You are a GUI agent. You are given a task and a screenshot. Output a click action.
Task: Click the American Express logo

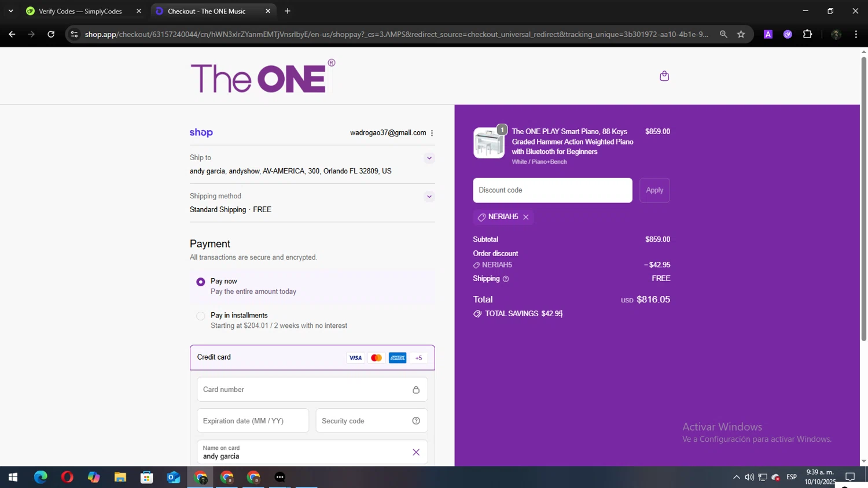click(x=398, y=358)
